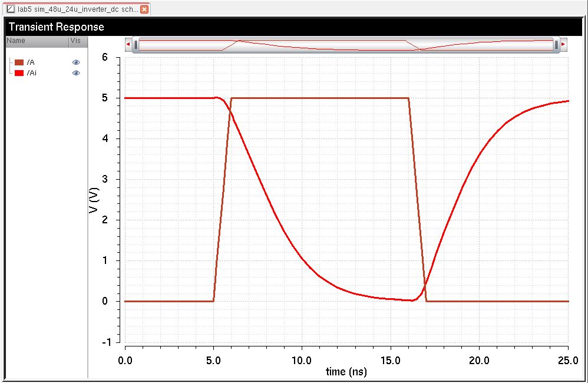
Task: Click the 25.0 tick on time axis
Action: (x=568, y=359)
